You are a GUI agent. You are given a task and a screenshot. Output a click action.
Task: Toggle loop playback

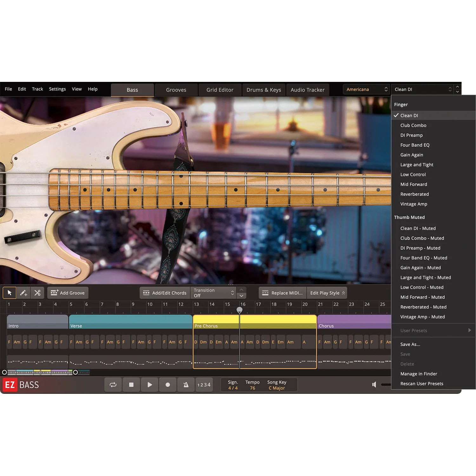pos(113,385)
